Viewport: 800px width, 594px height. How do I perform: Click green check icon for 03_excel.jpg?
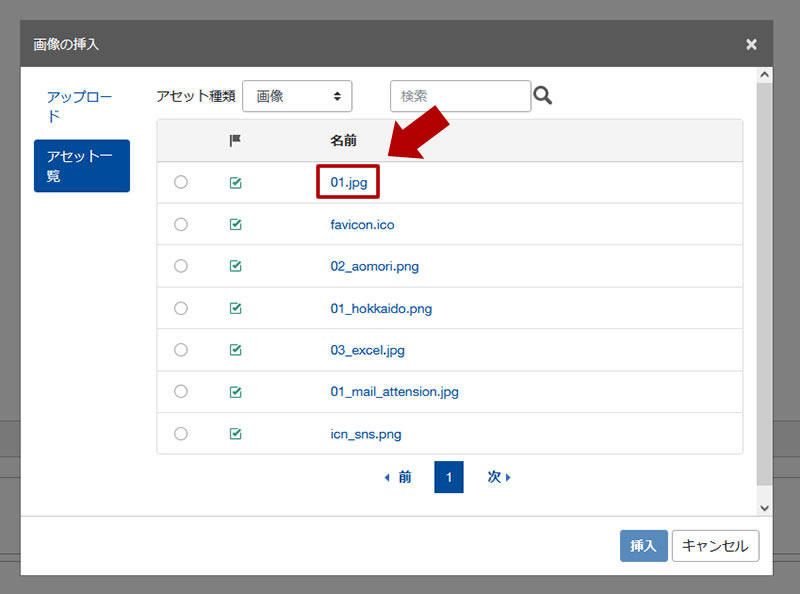click(236, 350)
